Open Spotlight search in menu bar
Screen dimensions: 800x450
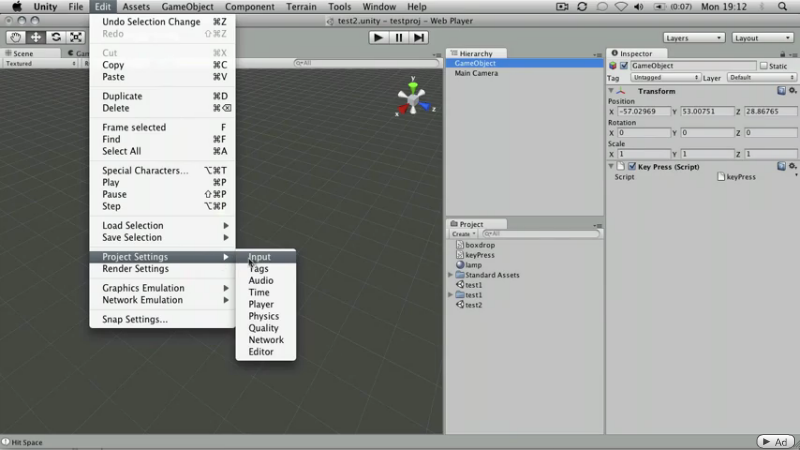click(782, 7)
